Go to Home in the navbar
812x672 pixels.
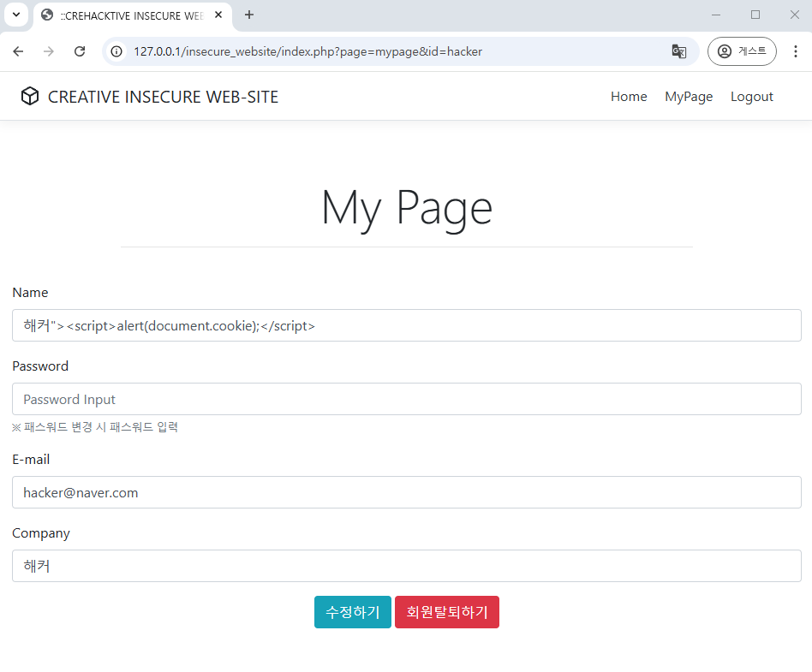pyautogui.click(x=629, y=97)
